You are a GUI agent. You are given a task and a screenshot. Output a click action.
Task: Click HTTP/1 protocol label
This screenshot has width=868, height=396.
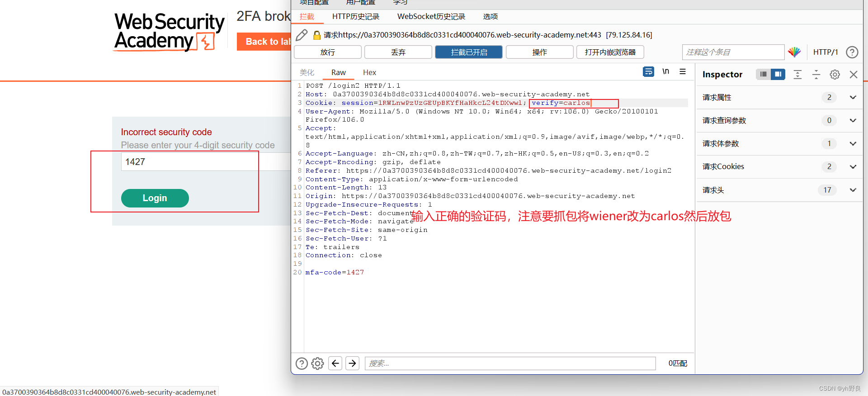pos(826,52)
